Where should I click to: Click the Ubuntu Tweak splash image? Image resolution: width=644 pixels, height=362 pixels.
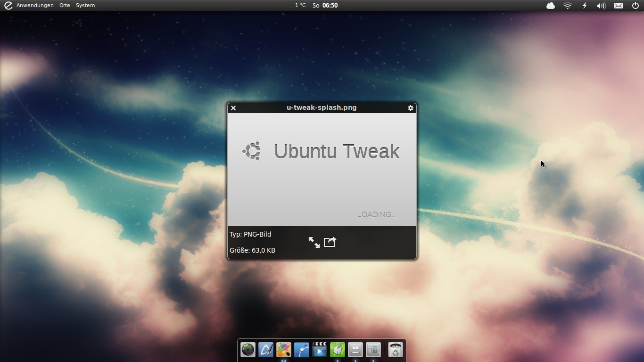click(x=322, y=170)
